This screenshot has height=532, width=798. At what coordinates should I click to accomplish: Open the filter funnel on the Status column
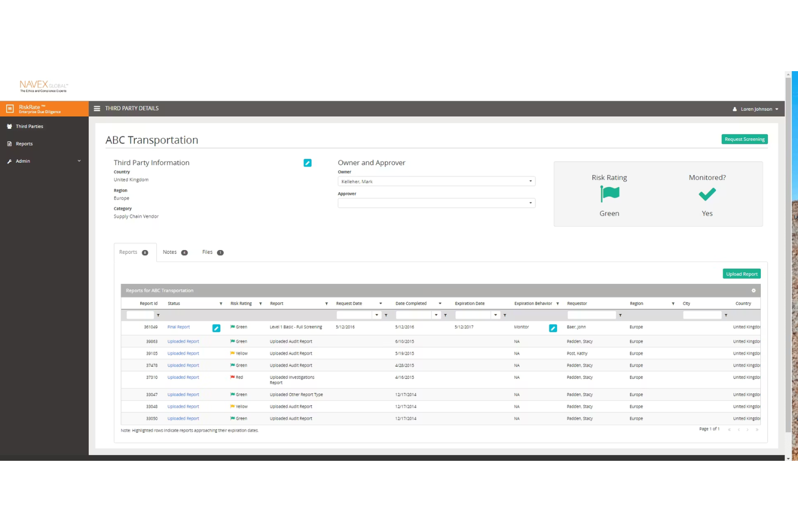(221, 303)
